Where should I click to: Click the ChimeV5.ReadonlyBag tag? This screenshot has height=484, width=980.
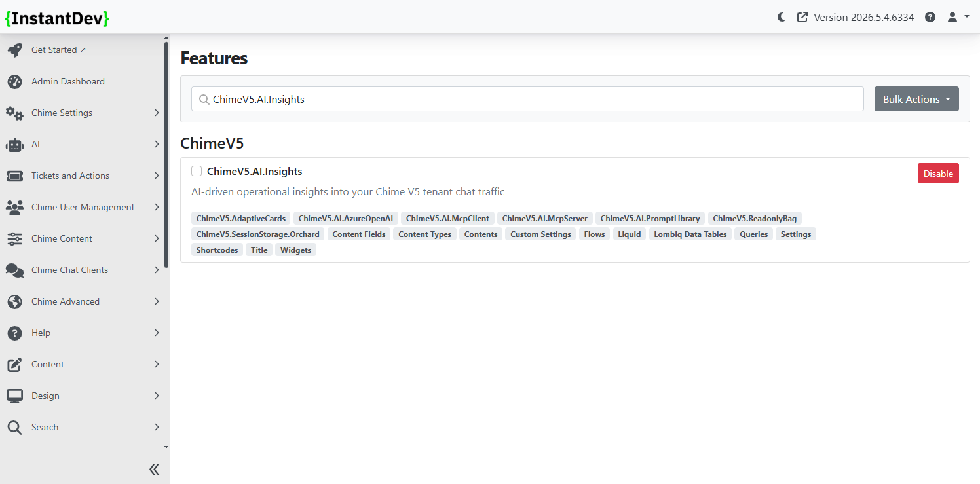click(755, 218)
